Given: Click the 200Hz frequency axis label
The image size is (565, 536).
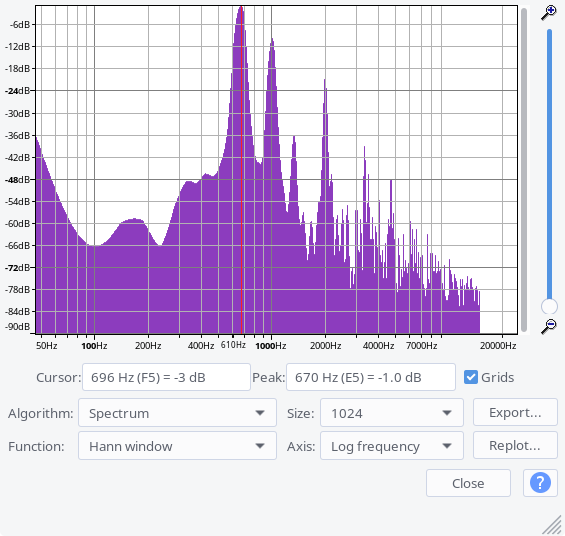Looking at the screenshot, I should click(x=148, y=346).
